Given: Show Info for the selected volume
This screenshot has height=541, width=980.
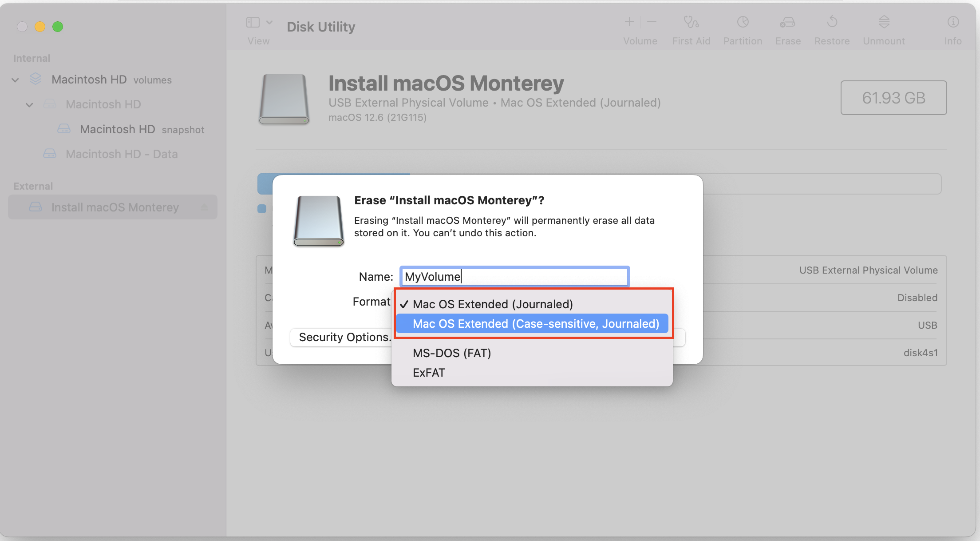Looking at the screenshot, I should [952, 27].
